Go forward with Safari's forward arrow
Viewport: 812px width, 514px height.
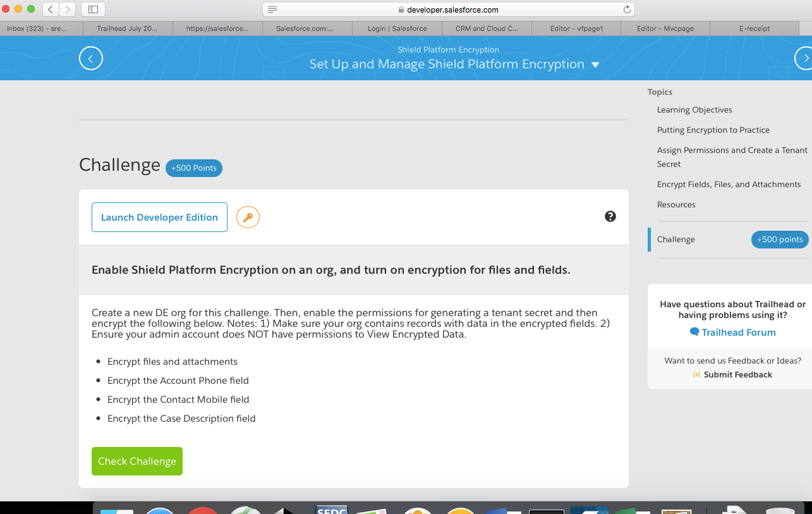67,9
